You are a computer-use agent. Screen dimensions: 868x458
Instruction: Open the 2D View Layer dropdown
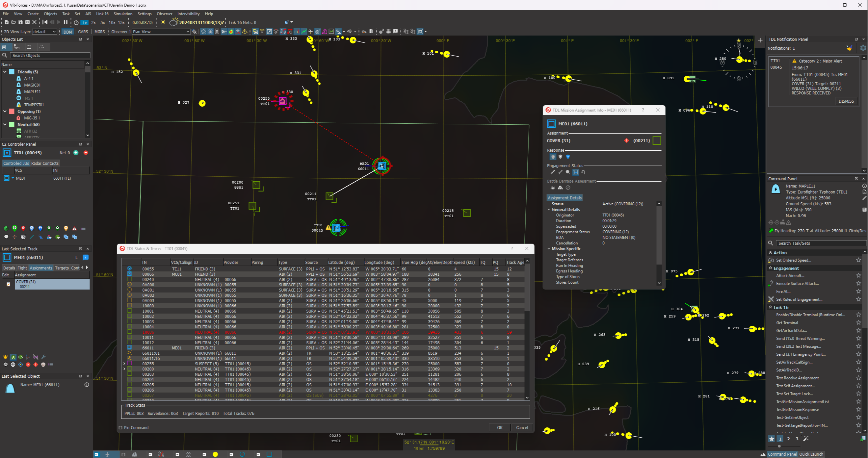pos(44,32)
